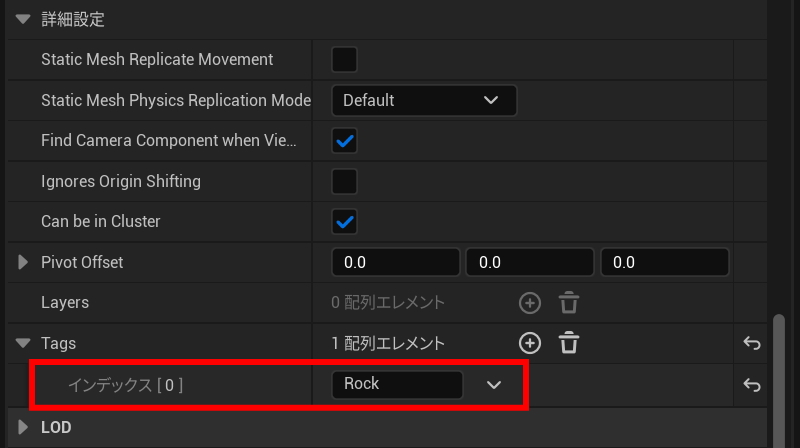The height and width of the screenshot is (448, 800).
Task: Collapse the 詳細設定 section
Action: 24,19
